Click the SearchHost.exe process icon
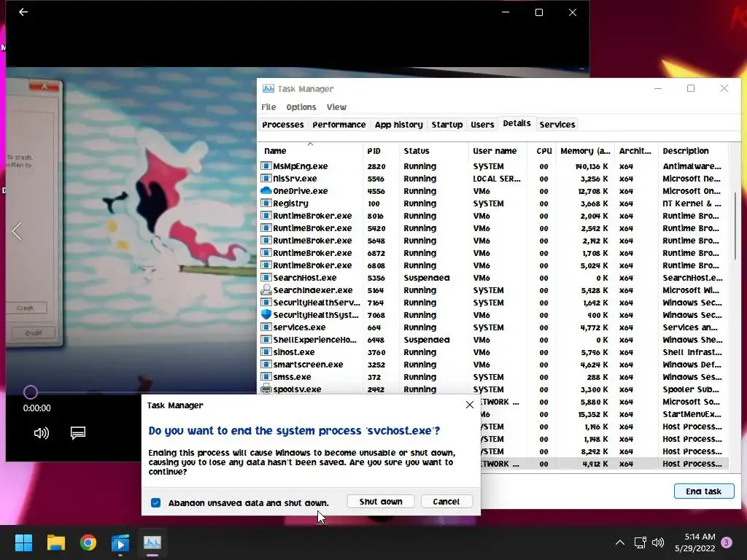The image size is (747, 560). click(x=266, y=278)
